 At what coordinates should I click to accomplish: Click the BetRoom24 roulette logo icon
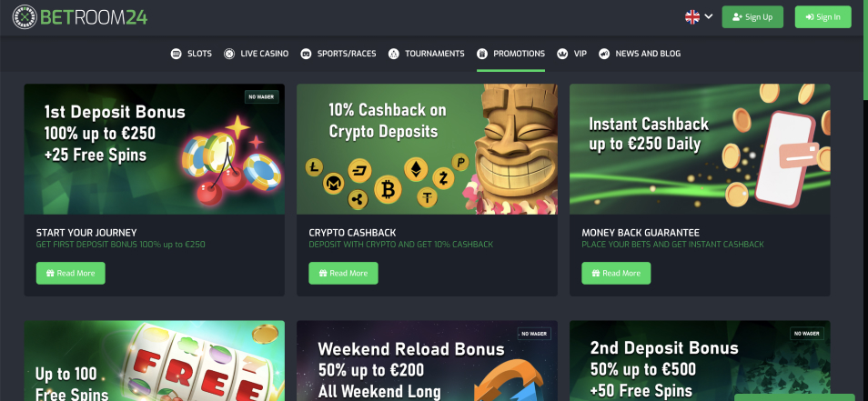click(x=25, y=17)
